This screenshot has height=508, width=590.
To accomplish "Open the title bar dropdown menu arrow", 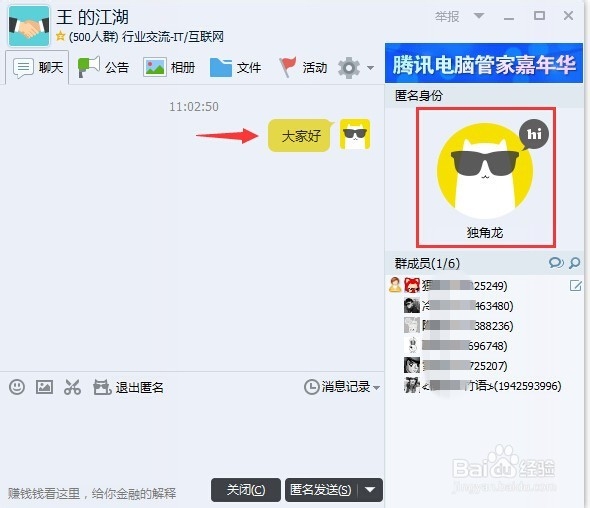I will pos(479,16).
